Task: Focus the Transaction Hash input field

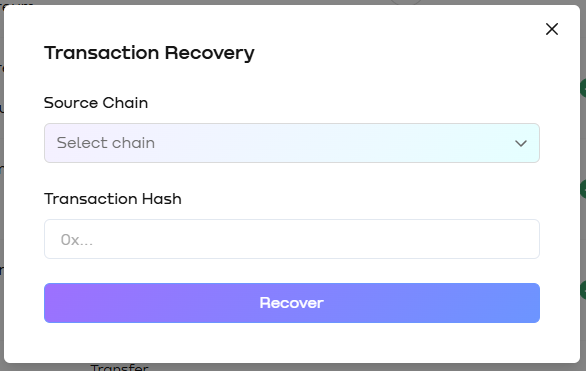Action: 292,239
